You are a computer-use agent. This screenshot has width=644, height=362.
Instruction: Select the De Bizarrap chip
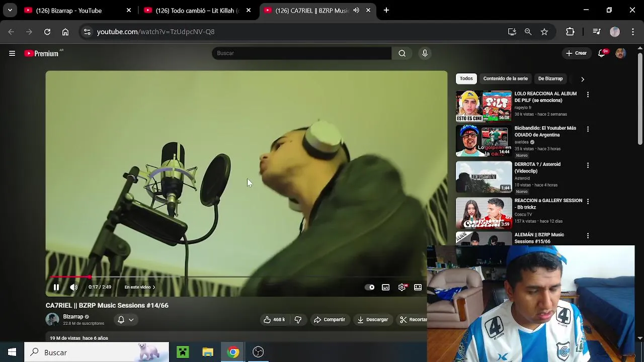pos(550,78)
